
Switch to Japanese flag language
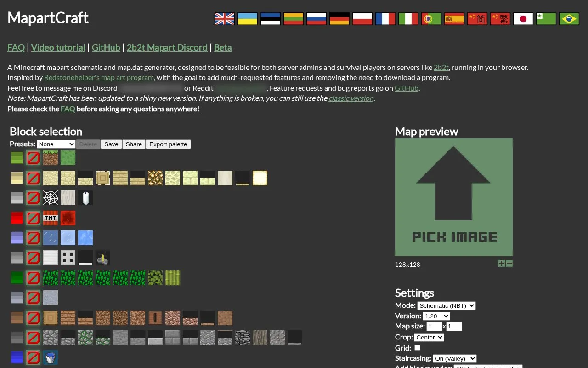[523, 19]
